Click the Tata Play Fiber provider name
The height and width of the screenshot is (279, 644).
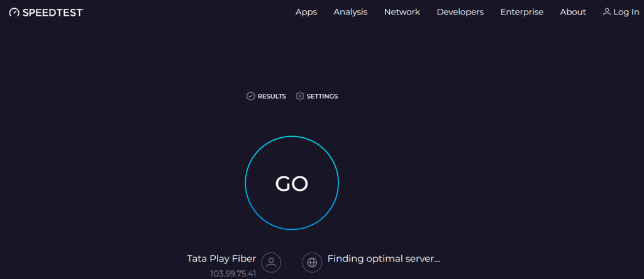[x=221, y=259]
